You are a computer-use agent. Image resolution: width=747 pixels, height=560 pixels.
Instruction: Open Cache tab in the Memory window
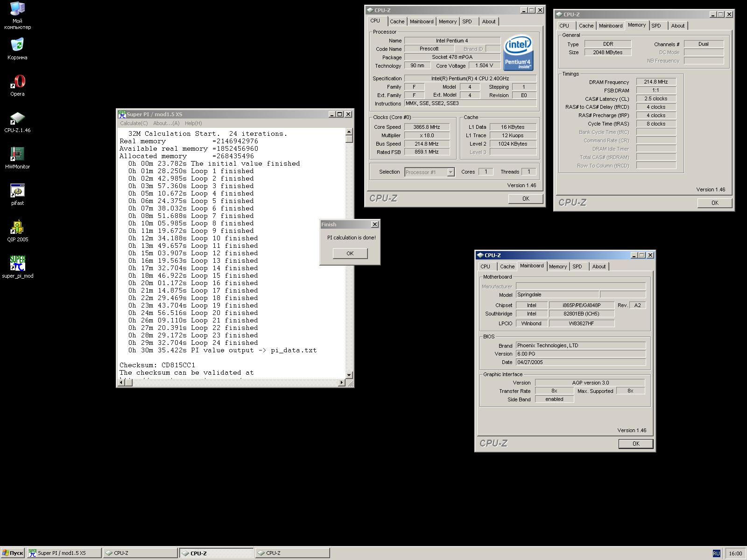[x=586, y=26]
